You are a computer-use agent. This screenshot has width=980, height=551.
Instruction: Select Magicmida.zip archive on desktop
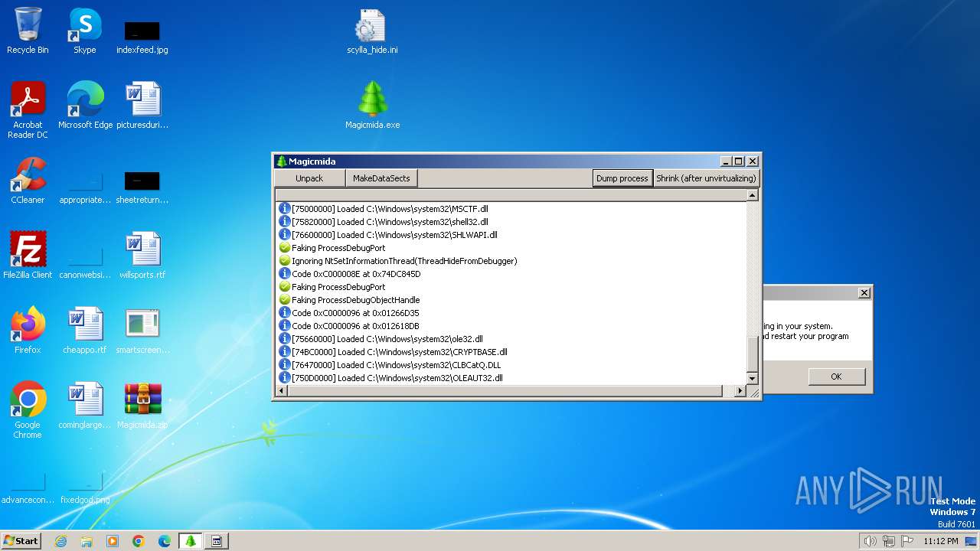[142, 406]
